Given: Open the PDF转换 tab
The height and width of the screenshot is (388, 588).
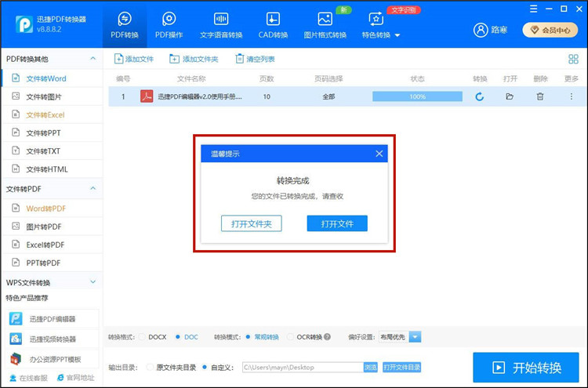Looking at the screenshot, I should [x=125, y=25].
